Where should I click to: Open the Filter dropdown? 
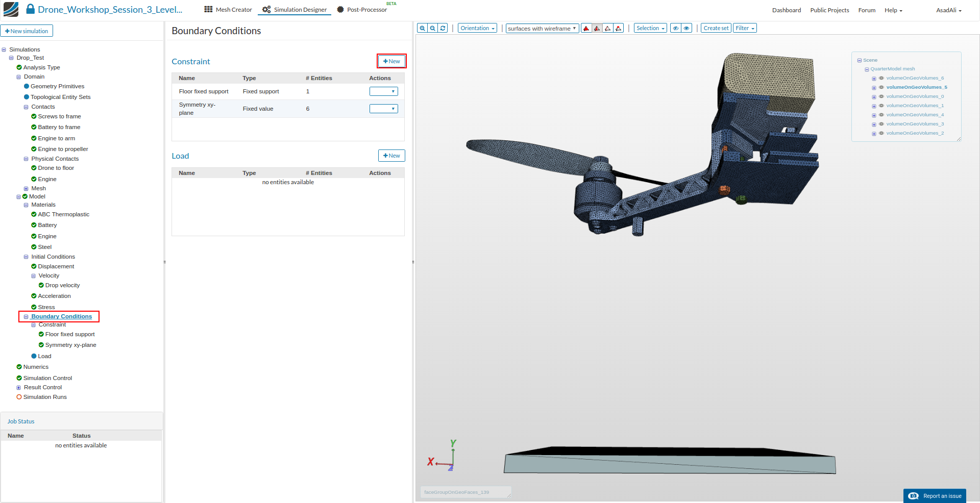745,28
